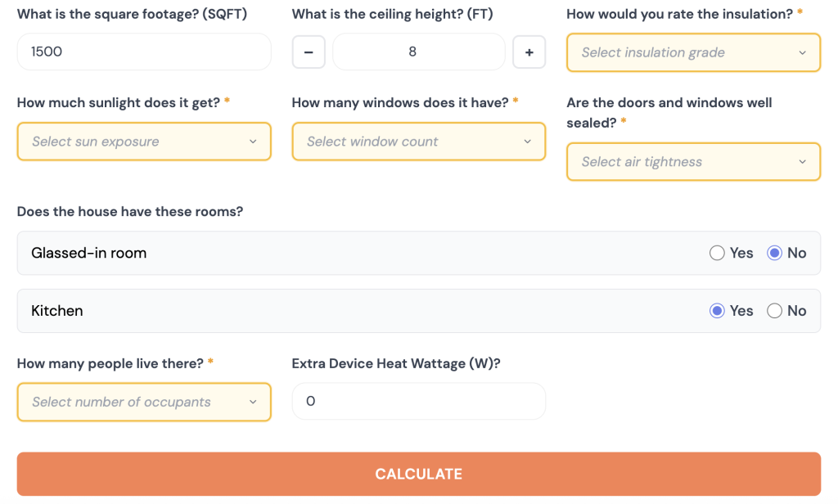Focus the ceiling height value field
The width and height of the screenshot is (838, 504).
(x=418, y=52)
